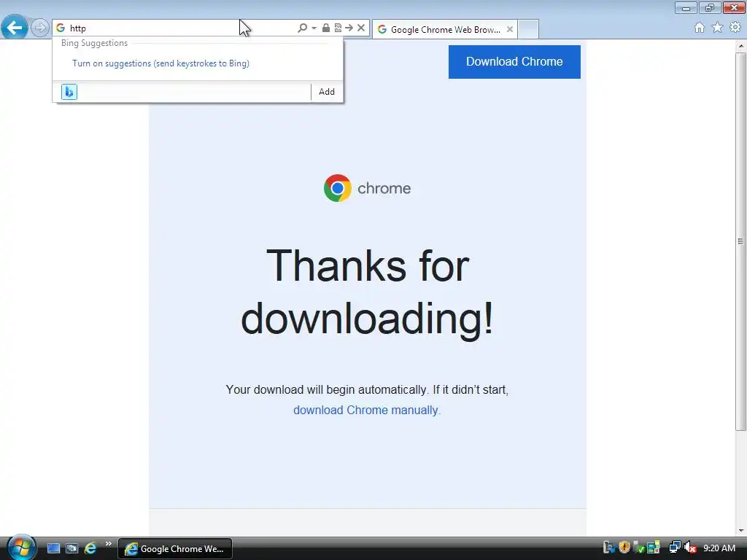Click Switch between windows quick launch icon
Viewport: 747px width, 560px height.
pyautogui.click(x=71, y=548)
